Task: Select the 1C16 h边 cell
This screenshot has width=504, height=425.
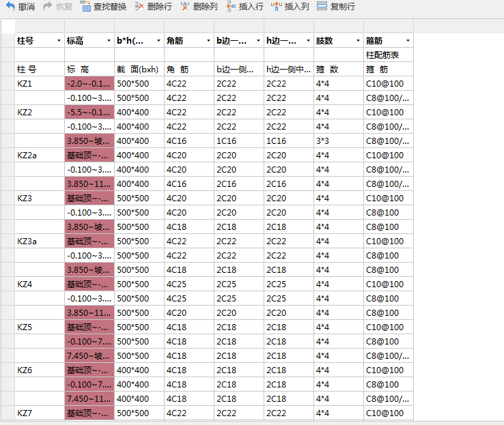Action: 289,141
